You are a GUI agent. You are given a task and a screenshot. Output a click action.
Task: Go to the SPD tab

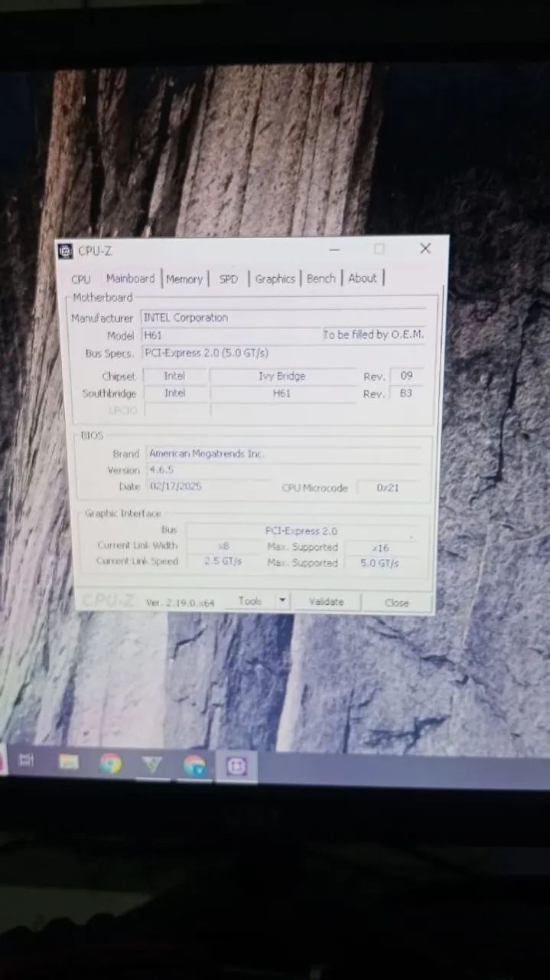(x=229, y=279)
